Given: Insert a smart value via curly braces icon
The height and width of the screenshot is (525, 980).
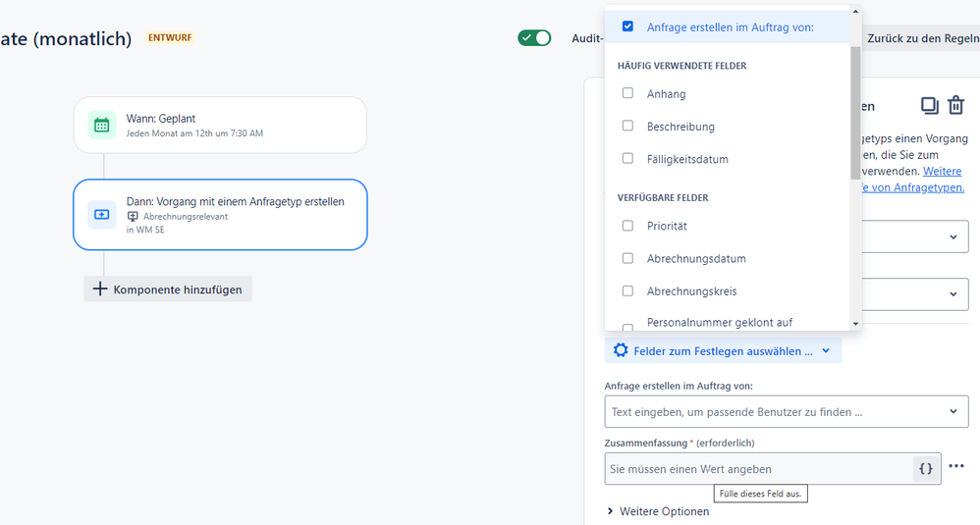Looking at the screenshot, I should [x=926, y=468].
